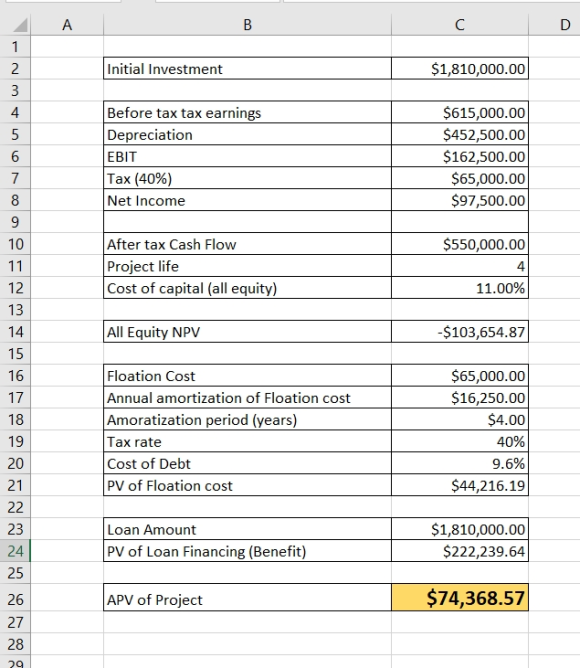Select column C header
The width and height of the screenshot is (580, 668).
click(460, 25)
